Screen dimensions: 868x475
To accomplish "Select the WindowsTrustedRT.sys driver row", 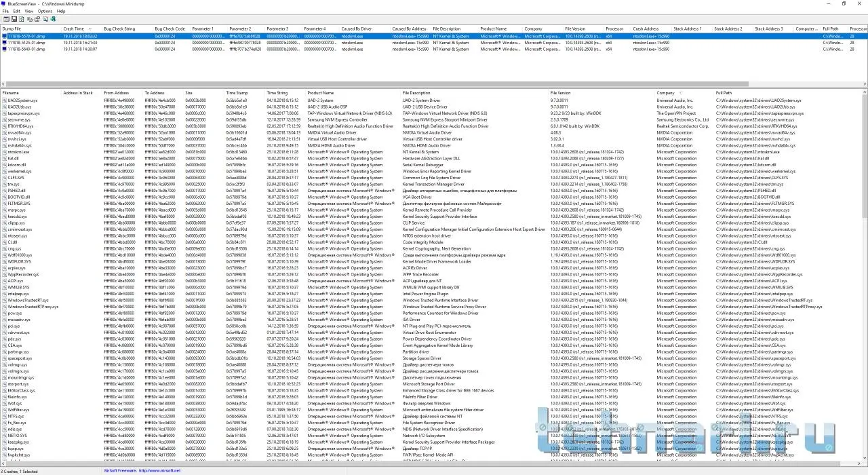I will click(x=431, y=300).
